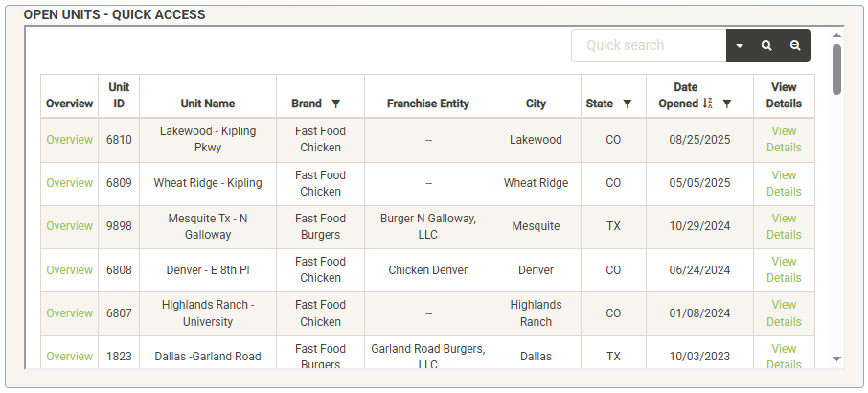
Task: Type in the Quick search field
Action: point(649,45)
